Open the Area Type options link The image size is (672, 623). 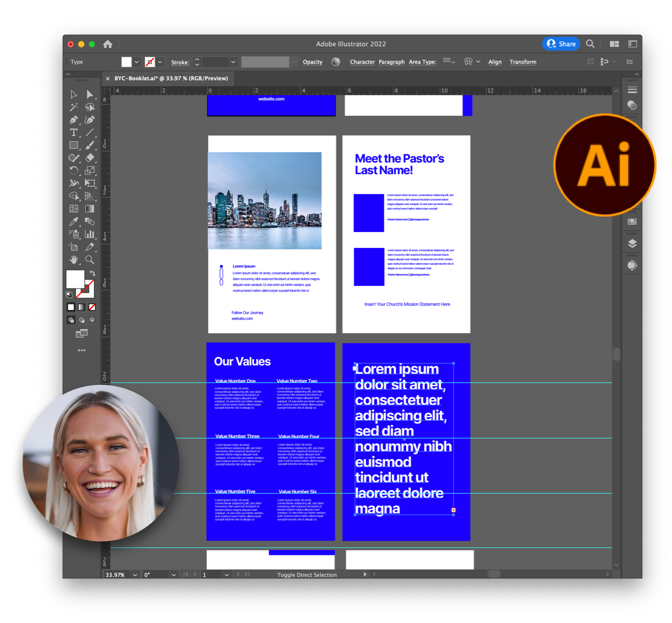coord(422,62)
